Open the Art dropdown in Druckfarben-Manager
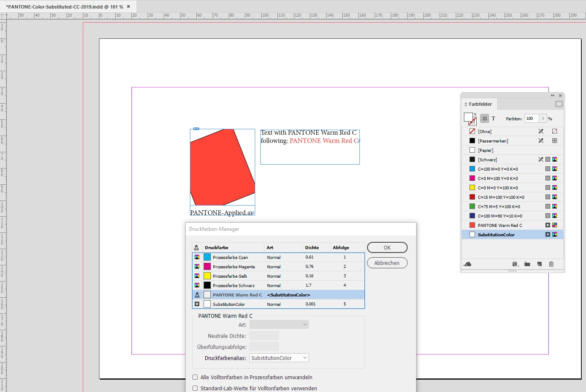The width and height of the screenshot is (586, 392). click(x=279, y=325)
